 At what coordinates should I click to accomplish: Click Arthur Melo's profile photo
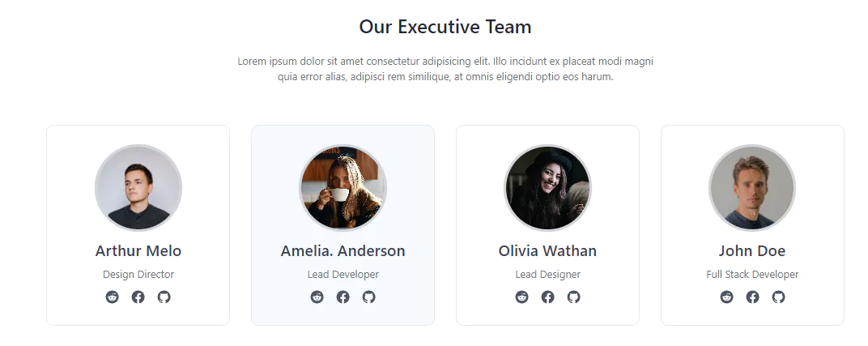tap(138, 188)
